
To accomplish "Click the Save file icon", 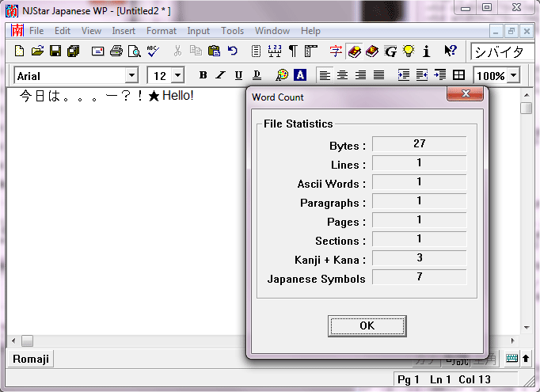I will pyautogui.click(x=55, y=51).
